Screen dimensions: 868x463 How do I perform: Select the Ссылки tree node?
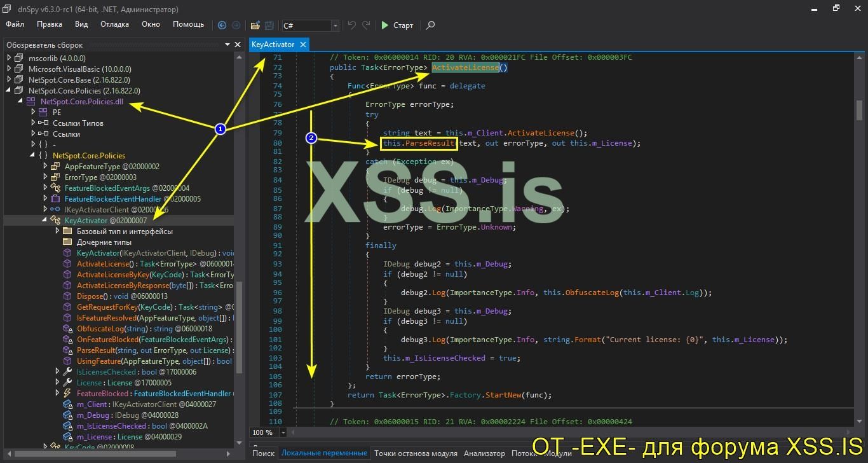[x=66, y=134]
